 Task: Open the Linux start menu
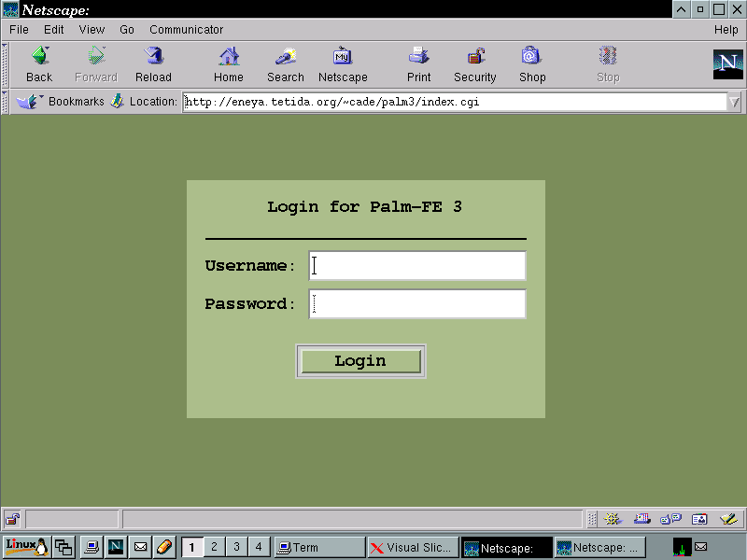[25, 547]
